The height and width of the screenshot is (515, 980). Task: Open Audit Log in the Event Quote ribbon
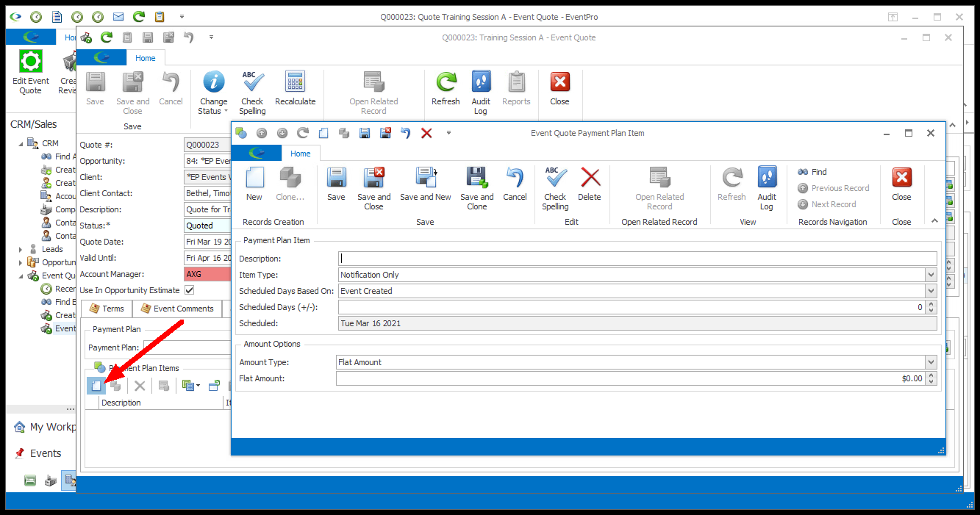click(x=481, y=93)
